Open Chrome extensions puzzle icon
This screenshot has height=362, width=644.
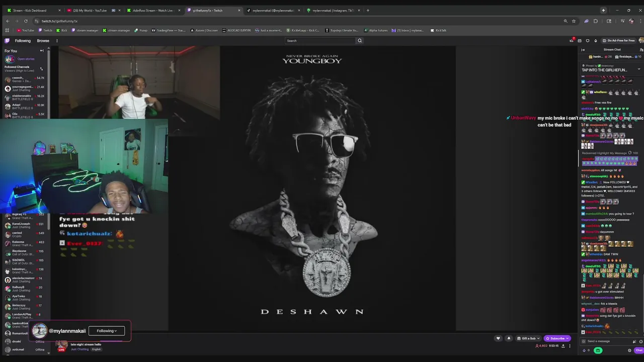pos(596,21)
